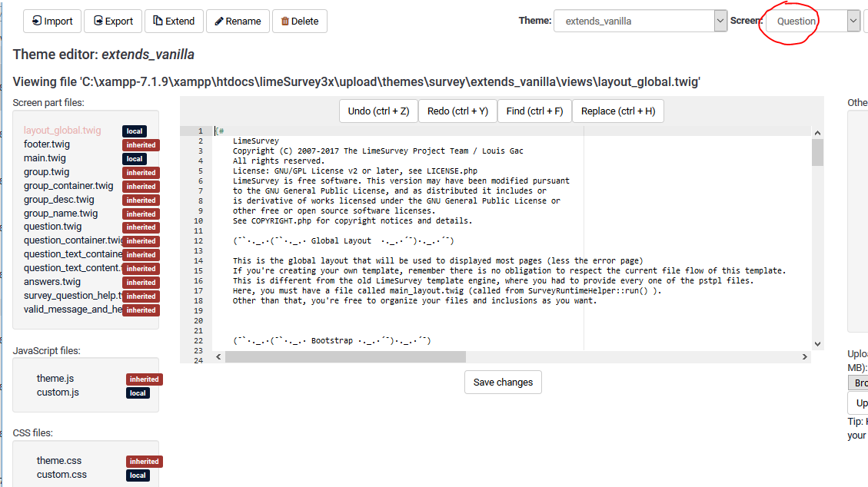Screen dimensions: 868x487
Task: Click Redo (ctrl + Y) button
Action: click(x=457, y=111)
